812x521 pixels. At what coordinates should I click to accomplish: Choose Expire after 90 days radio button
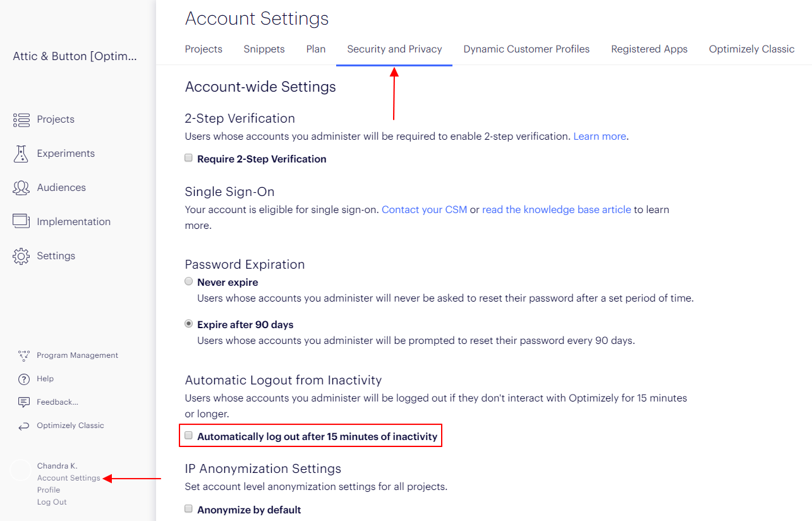[188, 324]
